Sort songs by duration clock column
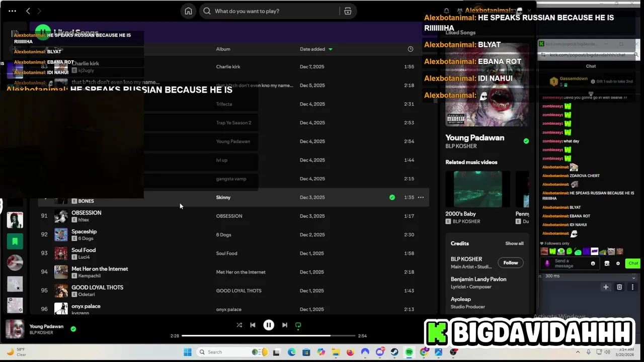 click(411, 49)
